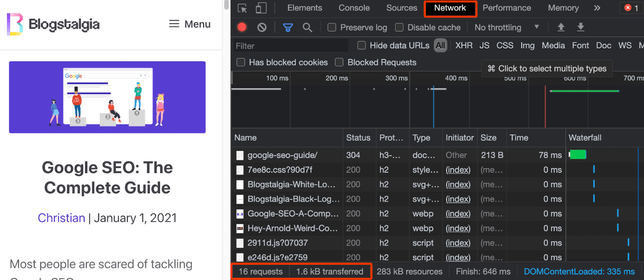Open the Google SEO article hero image
The image size is (644, 280).
107,97
